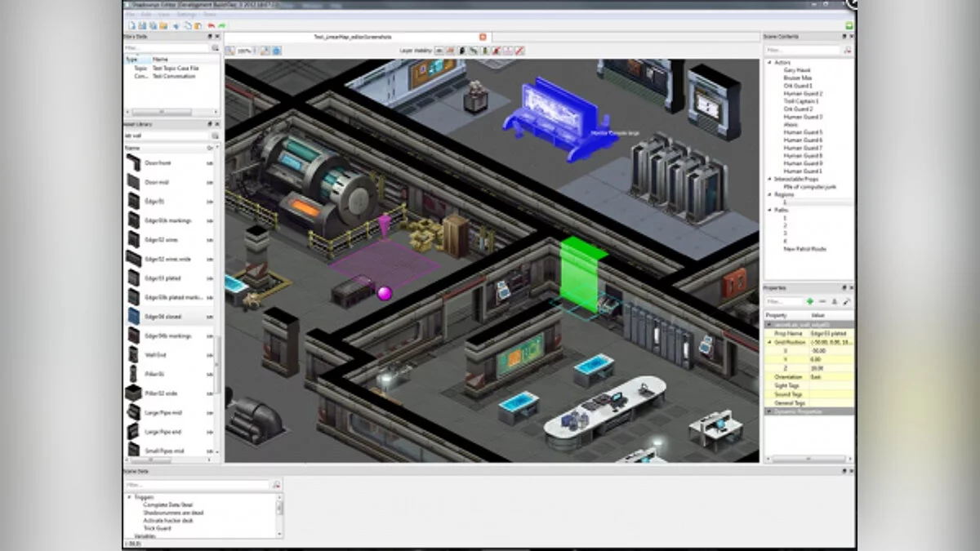
Task: Click the Prop Name value cell
Action: click(x=831, y=333)
